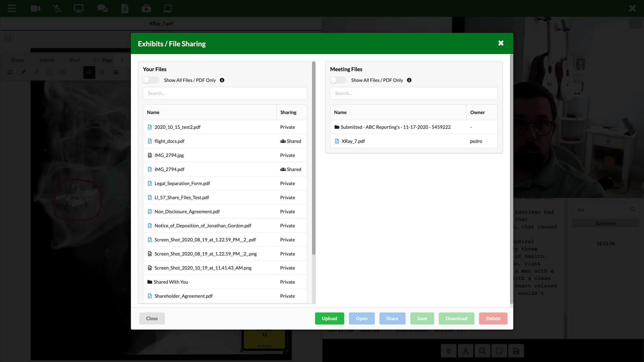This screenshot has width=644, height=362.
Task: Click the screen share monitor icon
Action: (x=78, y=8)
